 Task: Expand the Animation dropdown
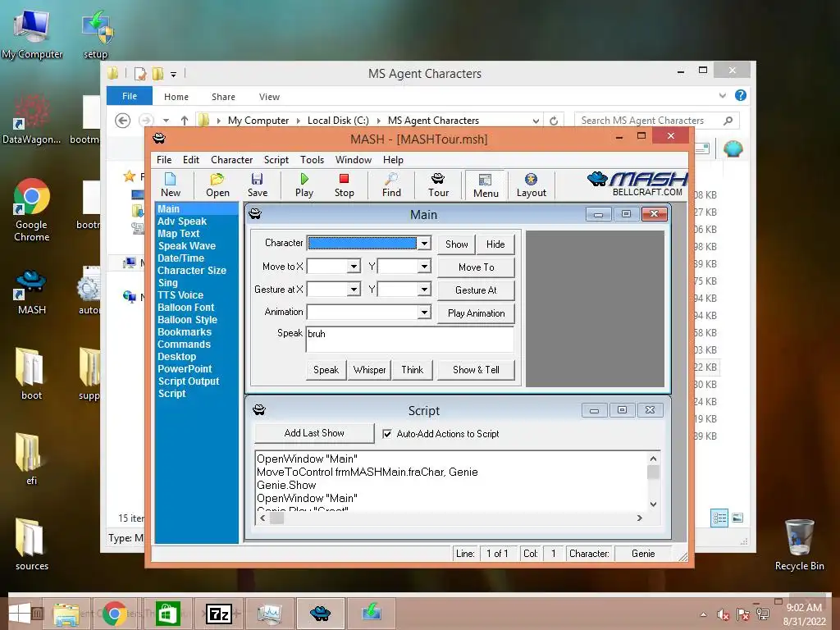pos(424,312)
